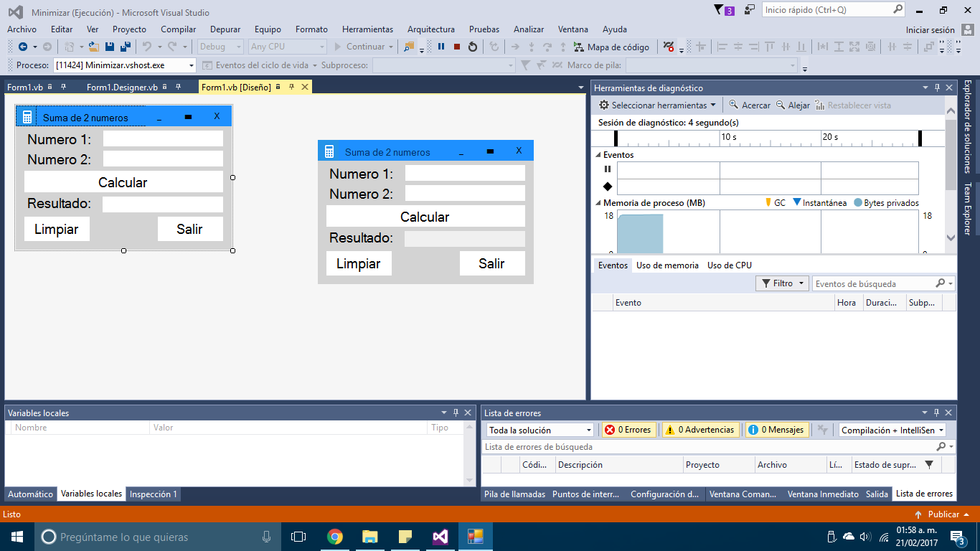Screen dimensions: 980x551
Task: Toggle Bytes privados legend in memory graph
Action: (x=886, y=203)
